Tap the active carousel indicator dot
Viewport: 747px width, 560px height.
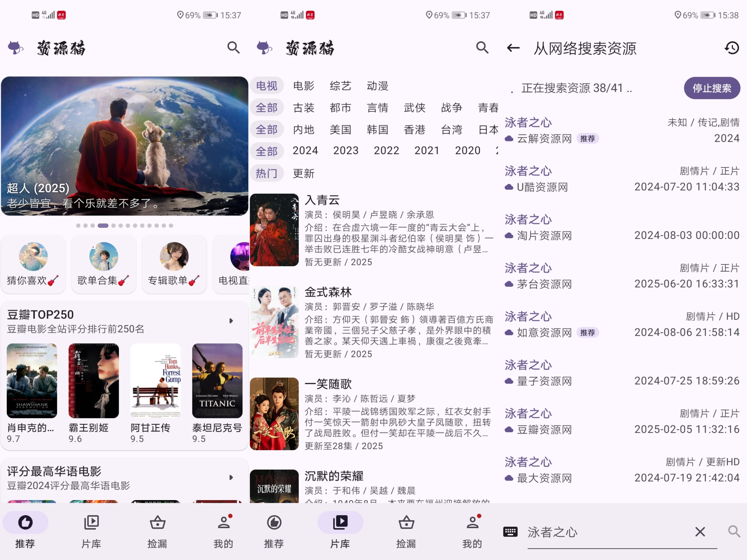tap(103, 225)
